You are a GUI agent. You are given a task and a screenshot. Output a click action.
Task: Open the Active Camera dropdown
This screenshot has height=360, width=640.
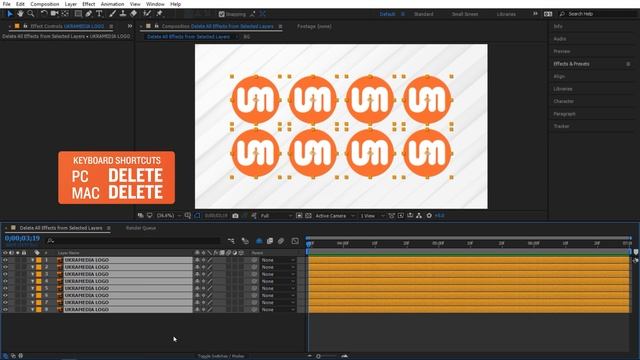[x=334, y=216]
